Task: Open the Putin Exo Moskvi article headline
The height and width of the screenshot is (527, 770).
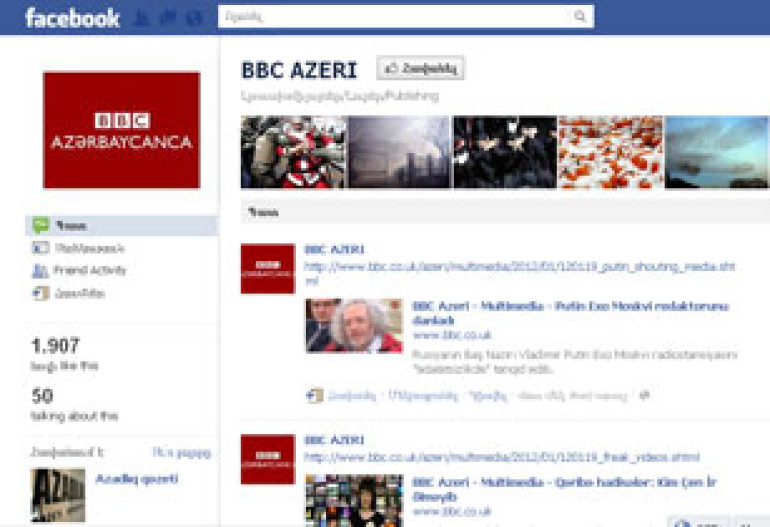Action: click(x=571, y=313)
